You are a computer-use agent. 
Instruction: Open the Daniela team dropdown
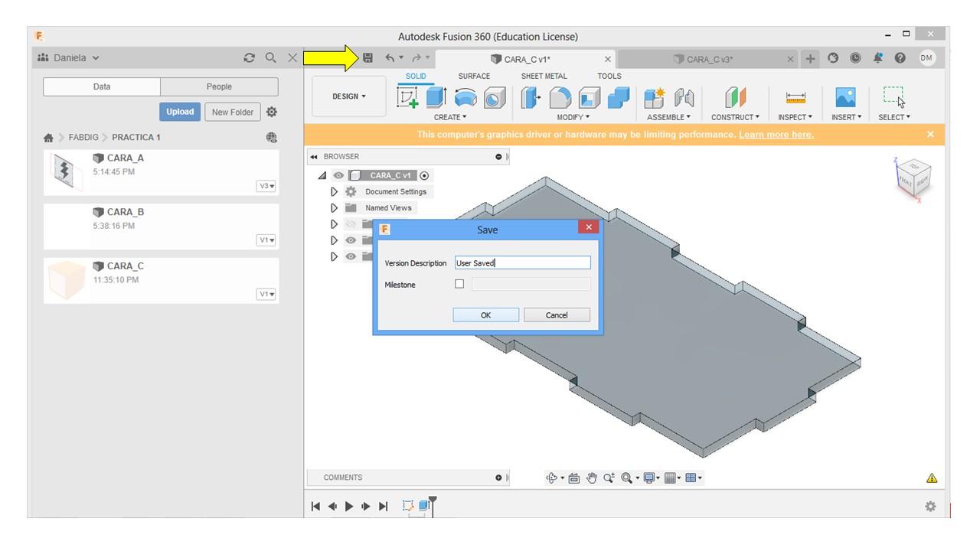pos(69,57)
